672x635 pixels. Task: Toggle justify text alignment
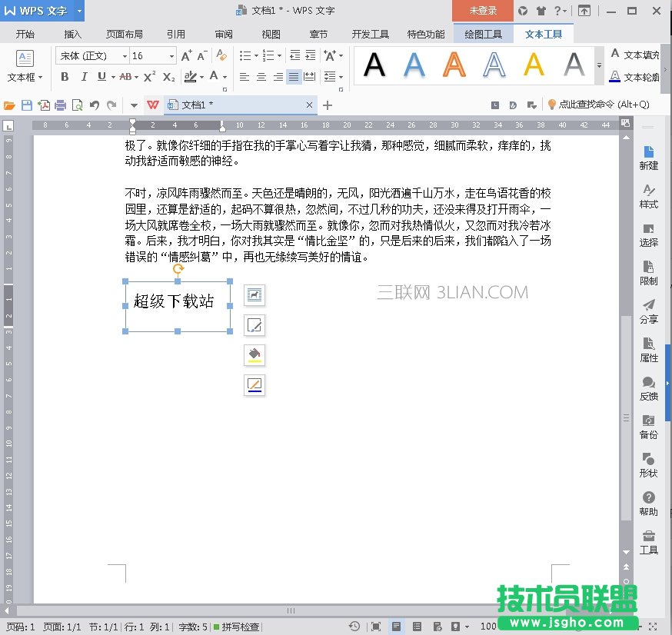(x=293, y=77)
